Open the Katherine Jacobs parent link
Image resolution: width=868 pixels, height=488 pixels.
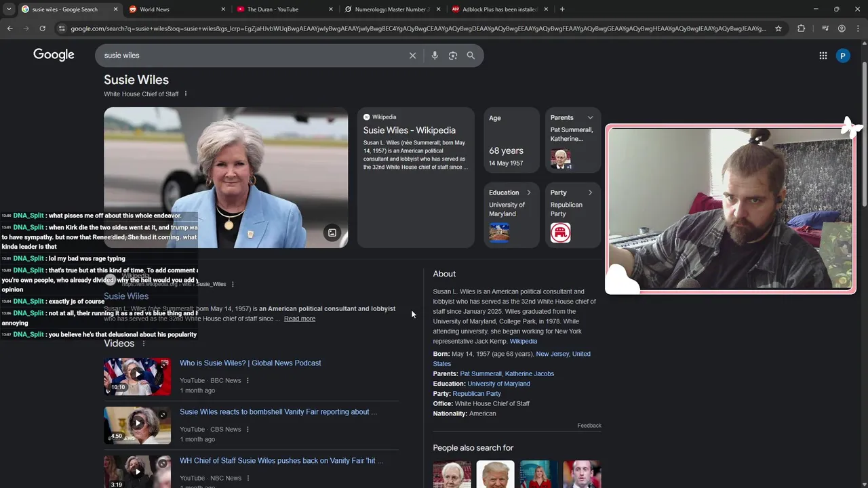pyautogui.click(x=530, y=374)
